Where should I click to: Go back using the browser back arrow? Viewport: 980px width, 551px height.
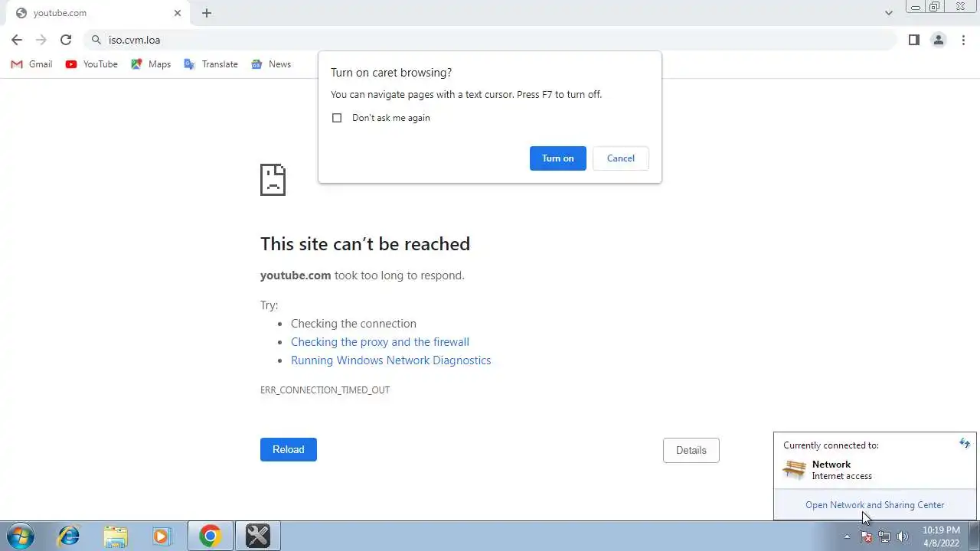pyautogui.click(x=17, y=40)
